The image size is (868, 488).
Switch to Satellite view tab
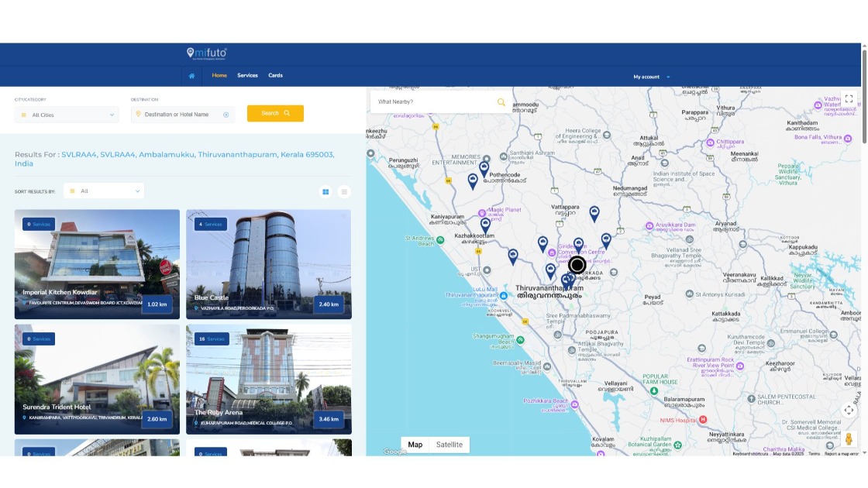[x=449, y=445]
